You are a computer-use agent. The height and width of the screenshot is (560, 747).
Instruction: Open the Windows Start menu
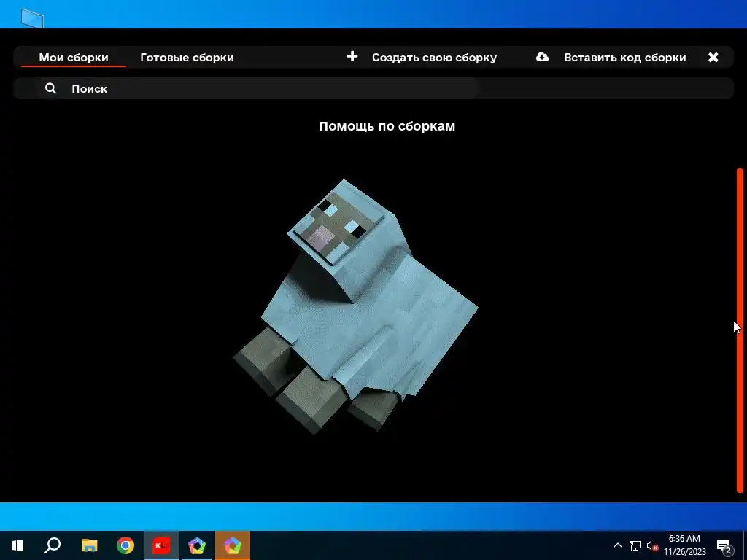[x=18, y=545]
